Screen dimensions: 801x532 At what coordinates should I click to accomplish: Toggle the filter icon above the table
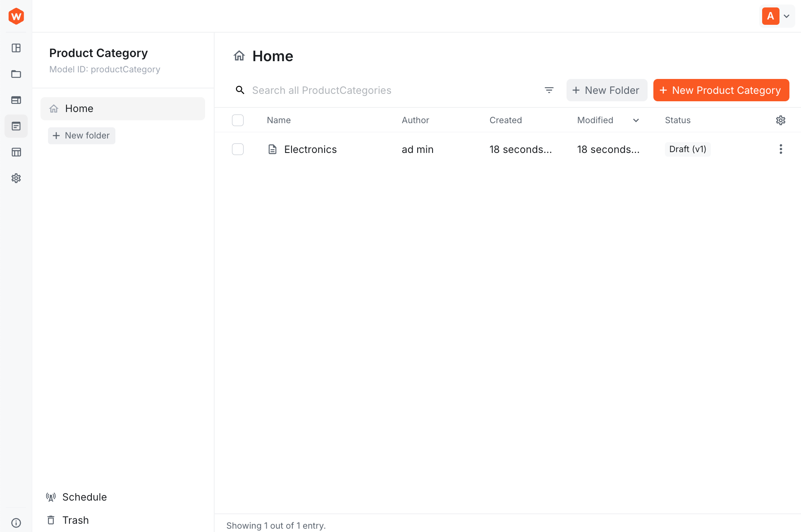point(549,90)
